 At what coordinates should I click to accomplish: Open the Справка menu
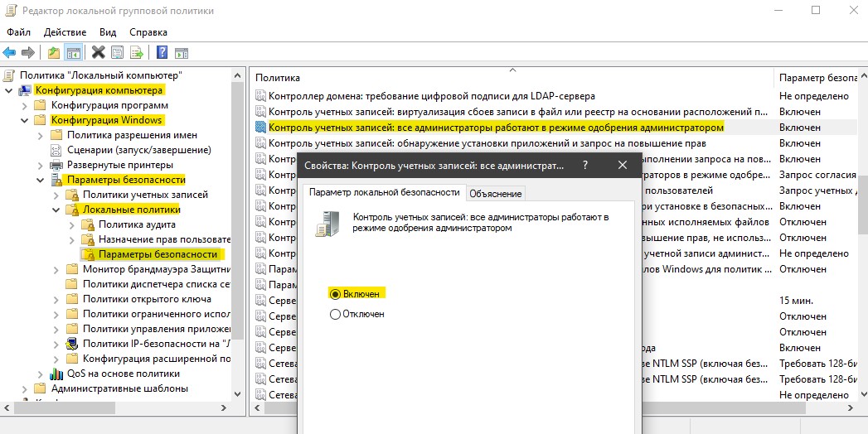148,32
